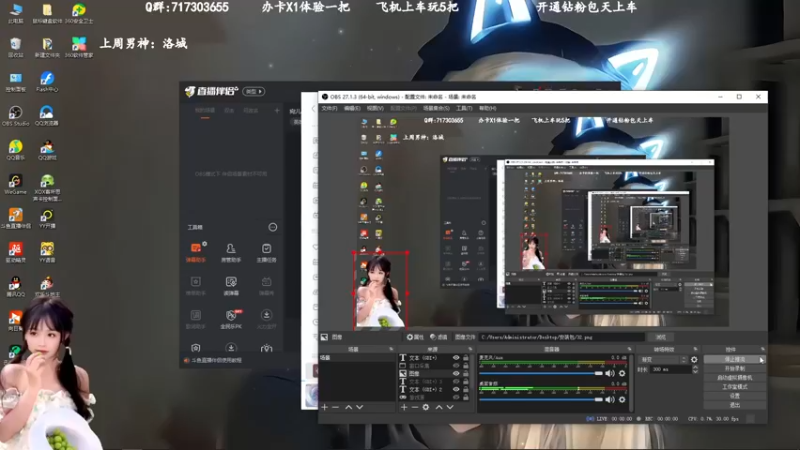Increase transition duration with up arrow
The width and height of the screenshot is (800, 450).
(x=695, y=367)
